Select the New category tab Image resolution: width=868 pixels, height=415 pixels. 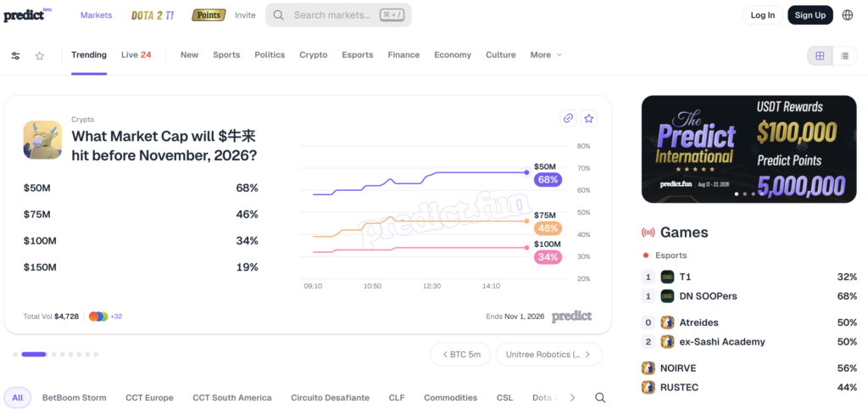pos(189,55)
